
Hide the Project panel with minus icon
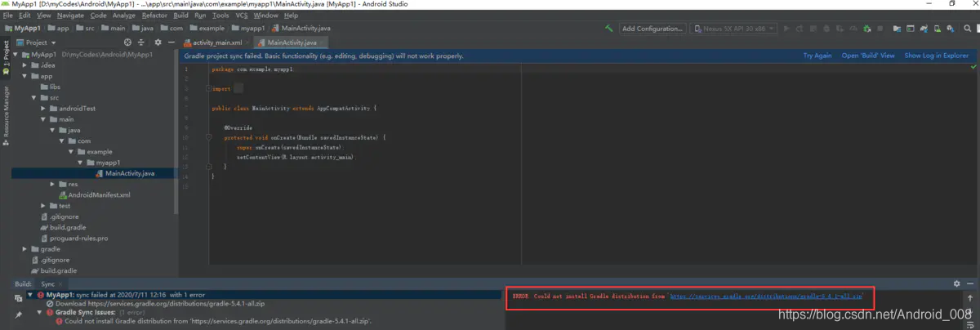(x=170, y=42)
